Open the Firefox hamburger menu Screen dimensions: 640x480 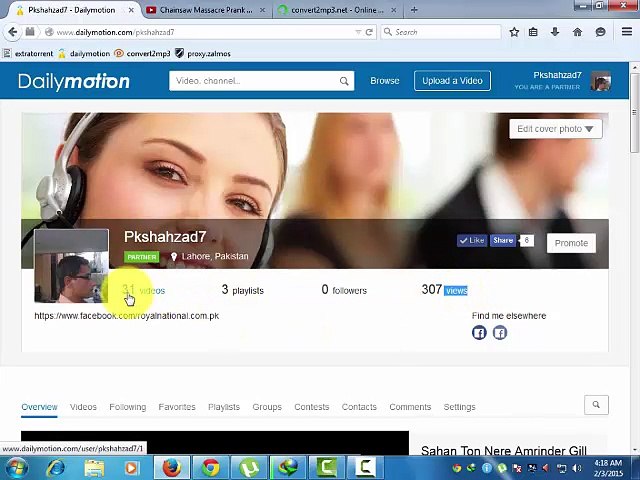(x=627, y=31)
